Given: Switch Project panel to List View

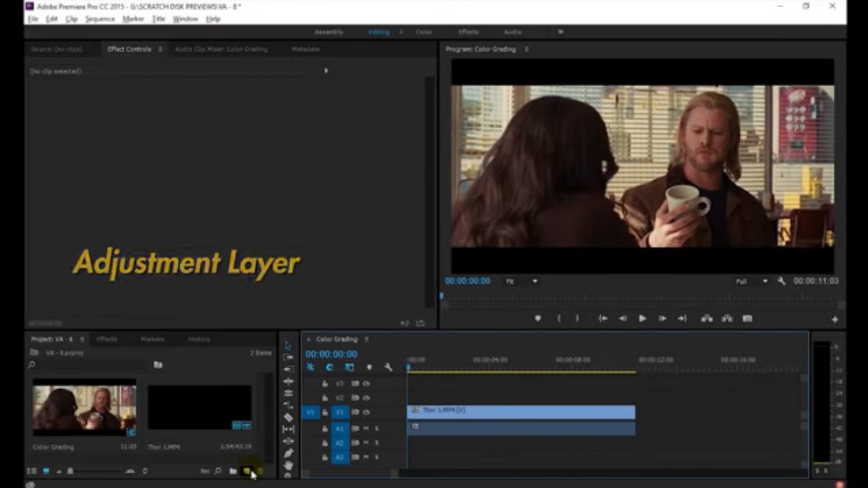Looking at the screenshot, I should 32,471.
